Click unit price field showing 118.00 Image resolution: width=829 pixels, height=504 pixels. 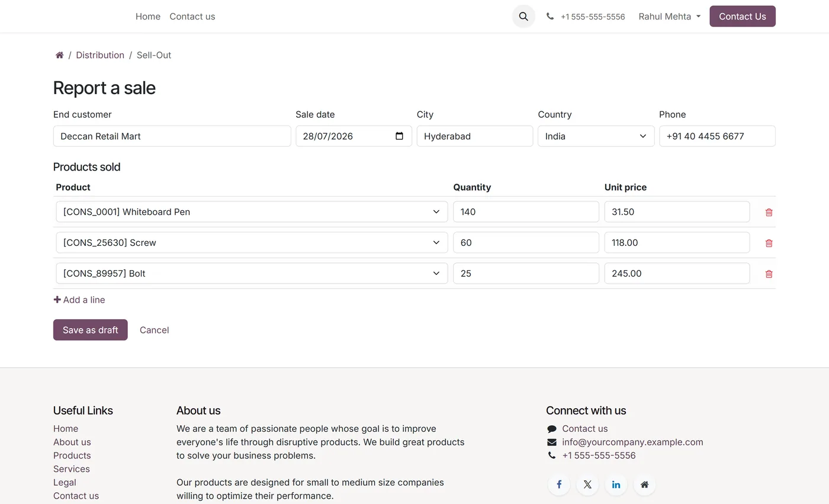(x=677, y=243)
